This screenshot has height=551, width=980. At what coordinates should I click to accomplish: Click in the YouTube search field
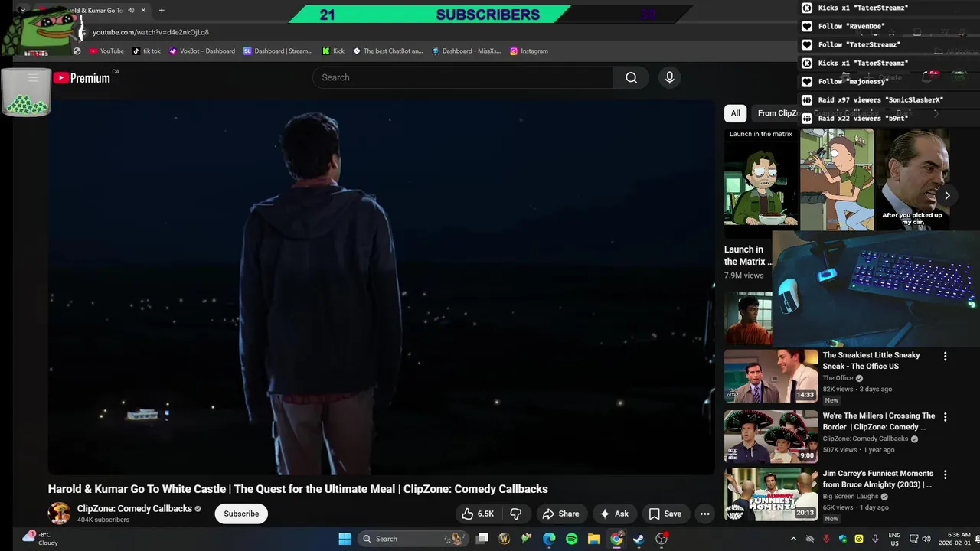(463, 77)
